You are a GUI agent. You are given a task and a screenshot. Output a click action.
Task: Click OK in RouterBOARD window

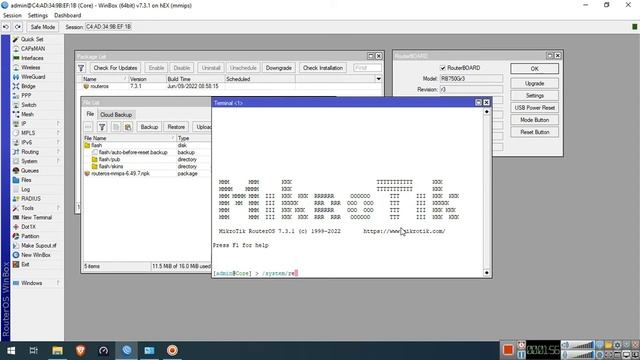[534, 69]
